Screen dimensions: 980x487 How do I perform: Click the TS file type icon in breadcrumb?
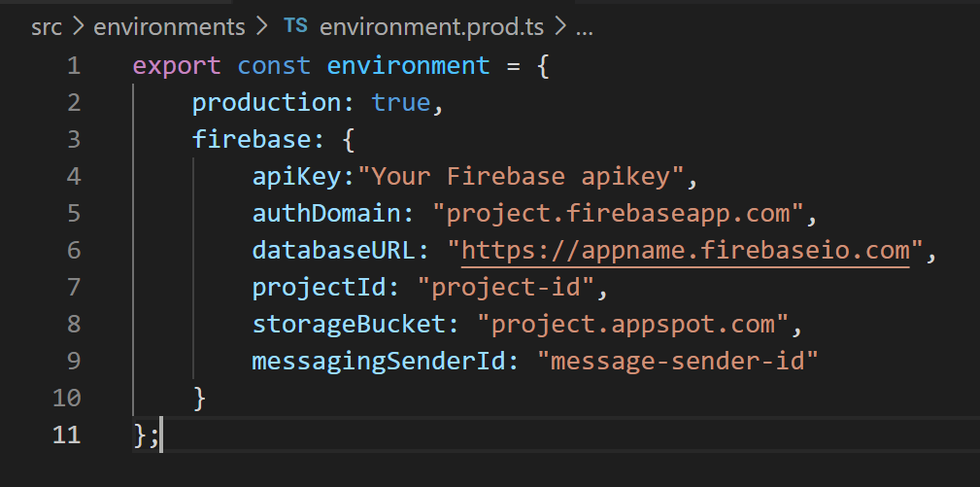click(295, 26)
